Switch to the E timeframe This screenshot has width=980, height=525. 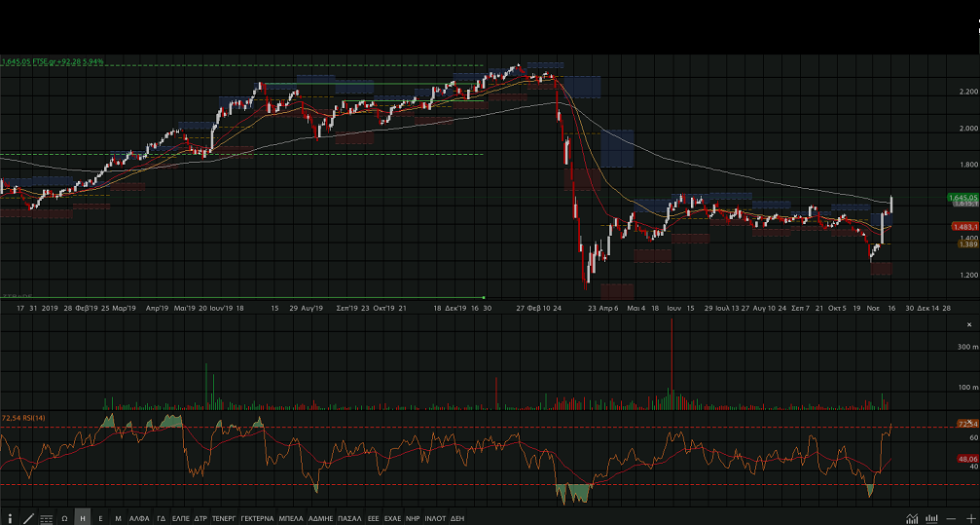100,518
